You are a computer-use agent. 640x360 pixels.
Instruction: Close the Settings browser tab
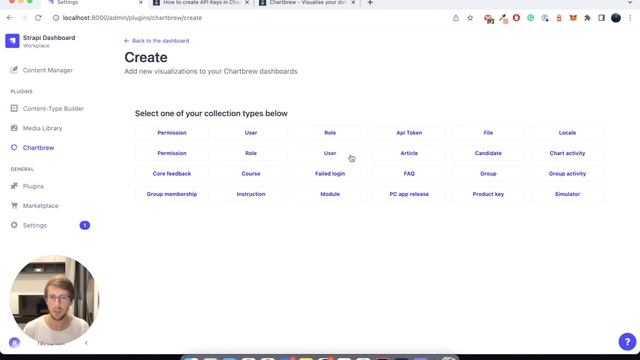[x=141, y=2]
